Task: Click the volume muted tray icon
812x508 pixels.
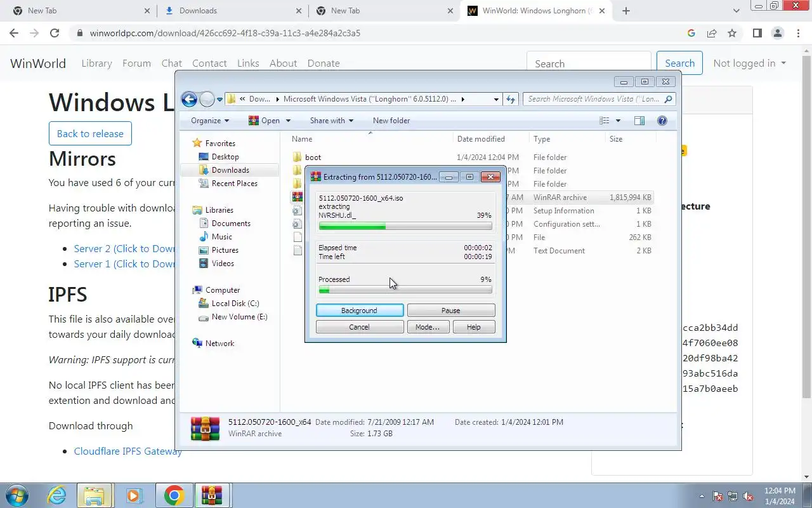Action: [748, 496]
